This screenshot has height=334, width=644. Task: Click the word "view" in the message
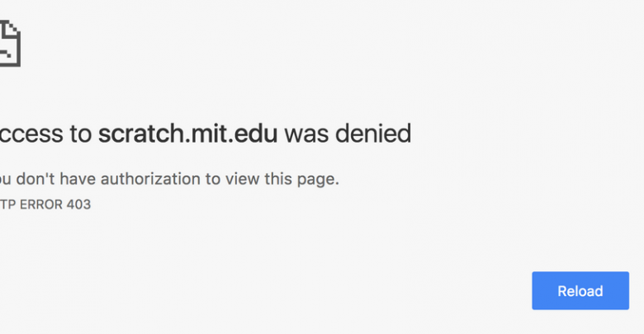(243, 178)
